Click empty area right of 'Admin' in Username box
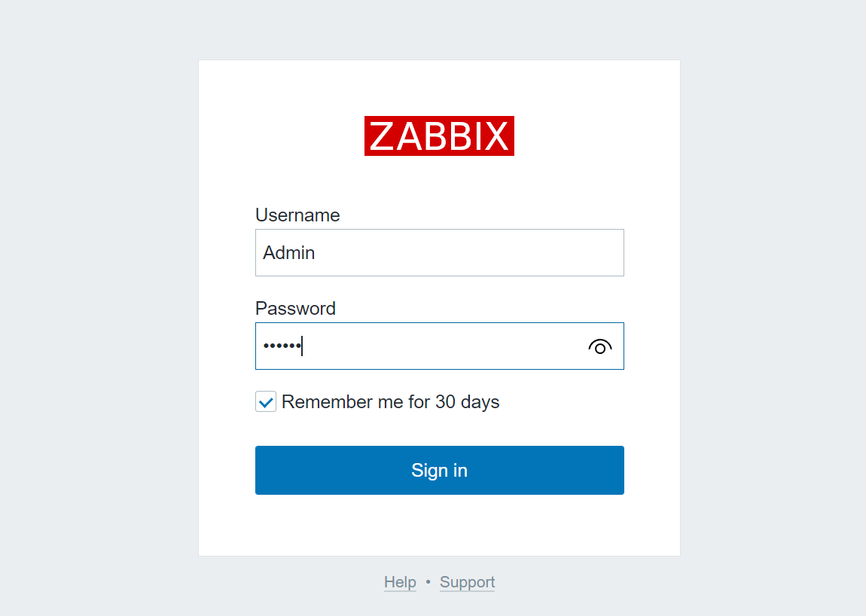The height and width of the screenshot is (616, 866). pos(469,252)
